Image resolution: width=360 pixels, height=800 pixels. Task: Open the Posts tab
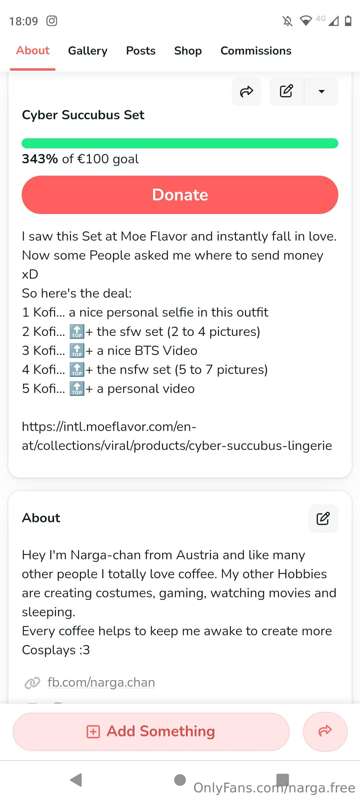pyautogui.click(x=141, y=51)
